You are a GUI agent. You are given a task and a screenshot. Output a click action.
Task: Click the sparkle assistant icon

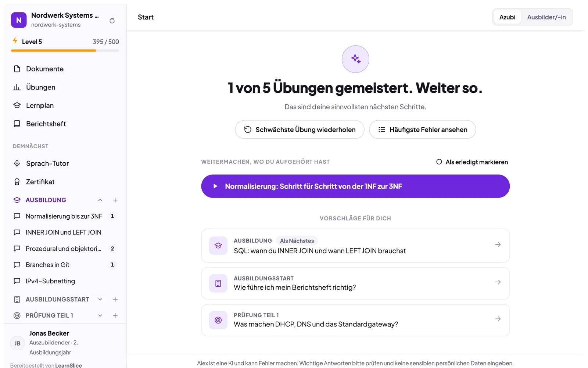click(355, 59)
